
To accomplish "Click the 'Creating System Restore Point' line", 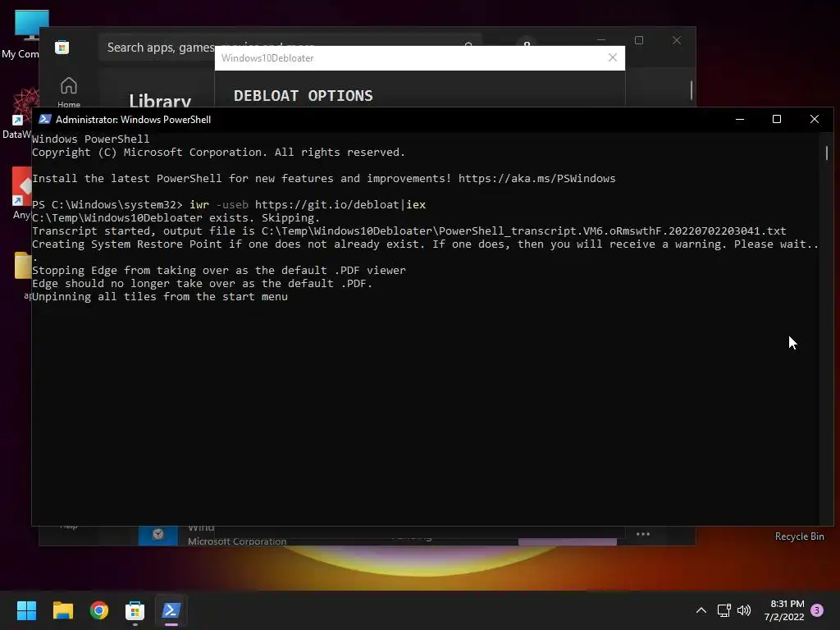I will (x=426, y=244).
